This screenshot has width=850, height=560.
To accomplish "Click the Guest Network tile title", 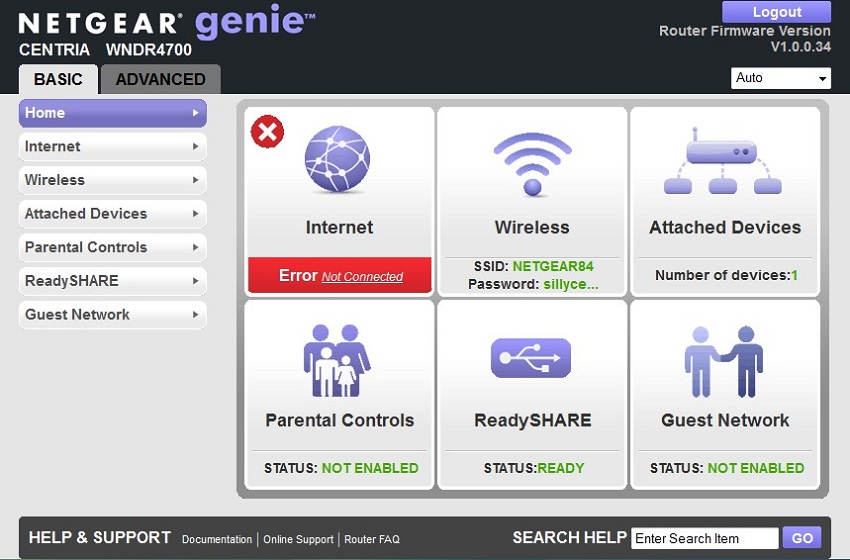I will pyautogui.click(x=725, y=420).
